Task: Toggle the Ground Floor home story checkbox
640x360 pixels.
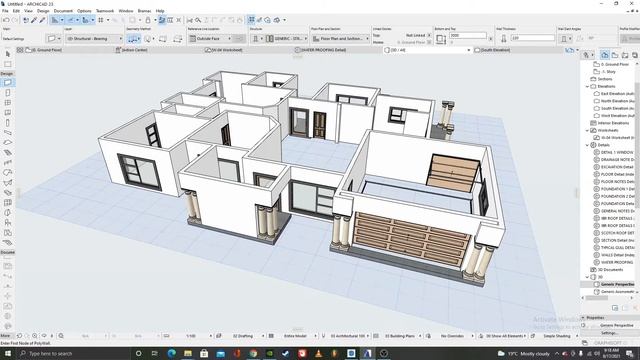Action: (429, 42)
